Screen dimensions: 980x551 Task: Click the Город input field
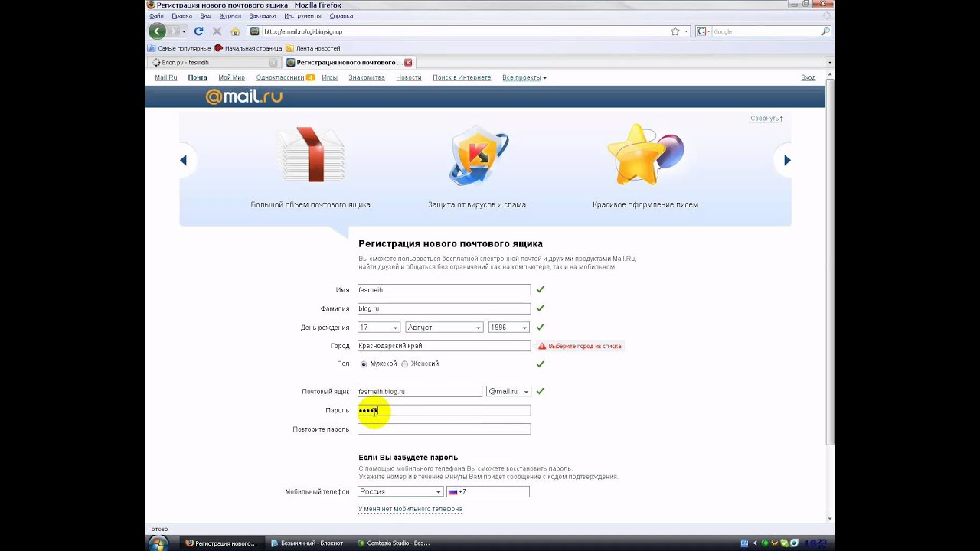pyautogui.click(x=444, y=346)
